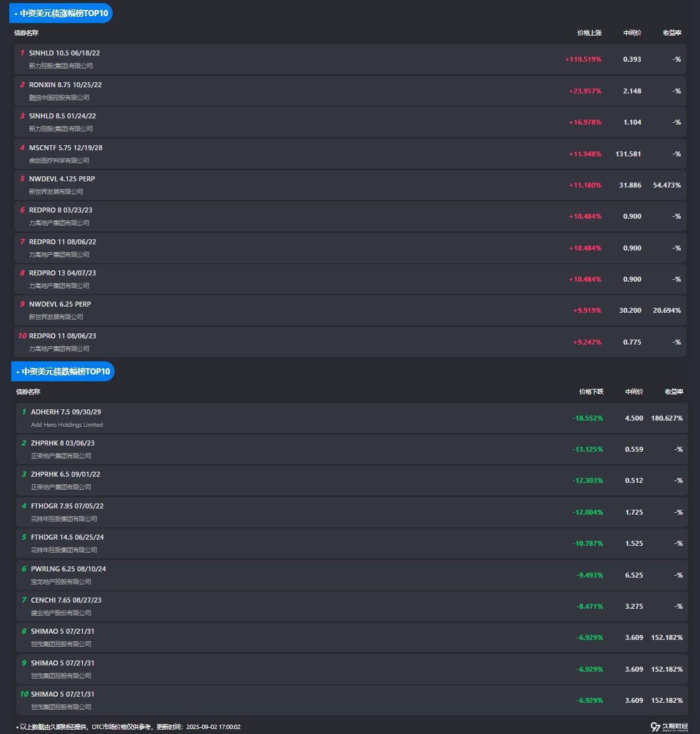Click the 久期财经 logo in the footer
This screenshot has height=734, width=700.
[669, 727]
